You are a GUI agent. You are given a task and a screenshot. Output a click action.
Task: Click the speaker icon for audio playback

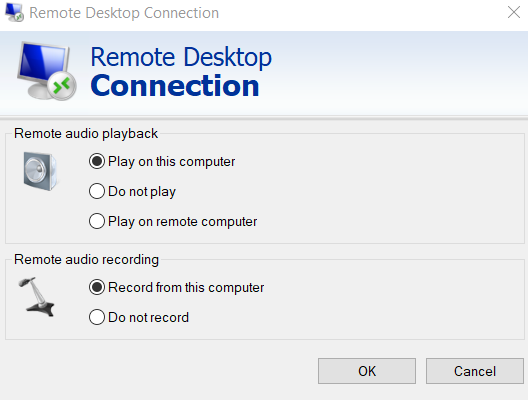click(x=40, y=171)
